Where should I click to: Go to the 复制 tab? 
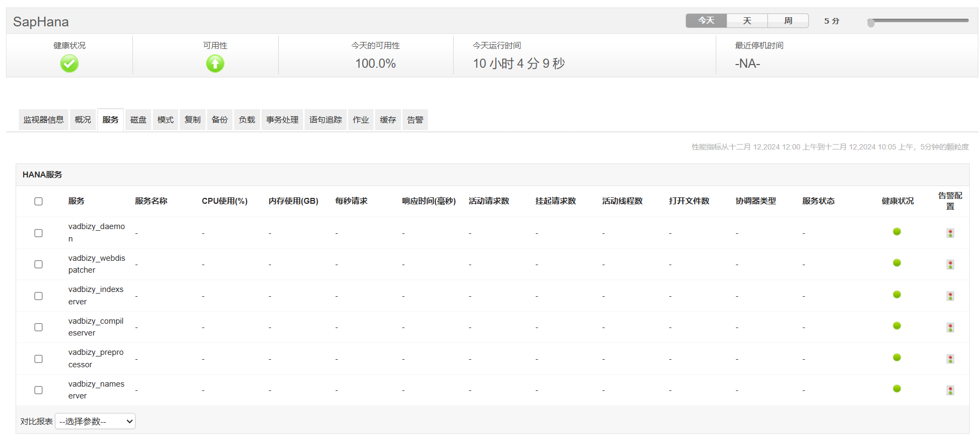[193, 120]
